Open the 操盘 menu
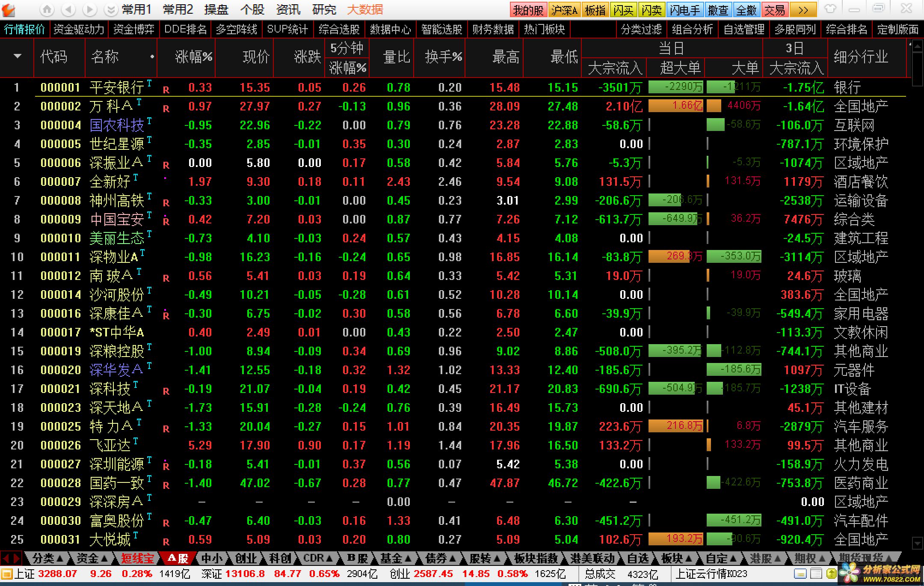 [x=216, y=9]
